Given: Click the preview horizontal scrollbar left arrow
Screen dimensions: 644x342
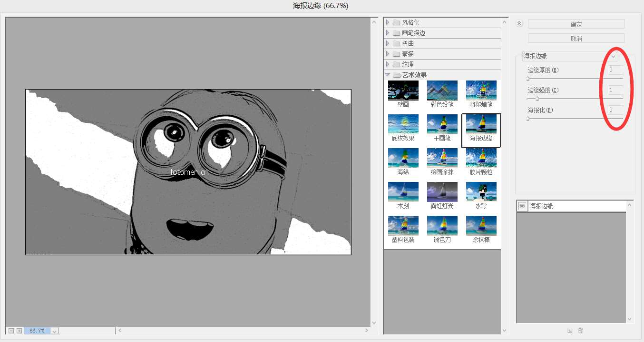Looking at the screenshot, I should pos(119,330).
